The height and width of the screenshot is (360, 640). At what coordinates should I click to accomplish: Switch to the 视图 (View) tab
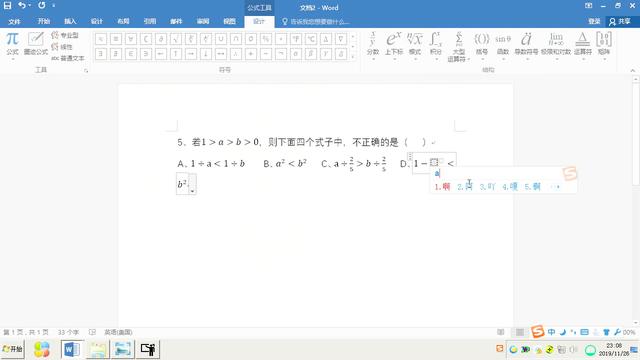click(x=229, y=22)
